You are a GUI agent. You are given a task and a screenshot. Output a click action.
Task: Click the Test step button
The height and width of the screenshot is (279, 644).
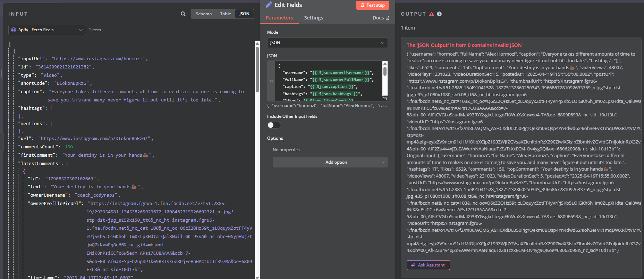point(372,5)
